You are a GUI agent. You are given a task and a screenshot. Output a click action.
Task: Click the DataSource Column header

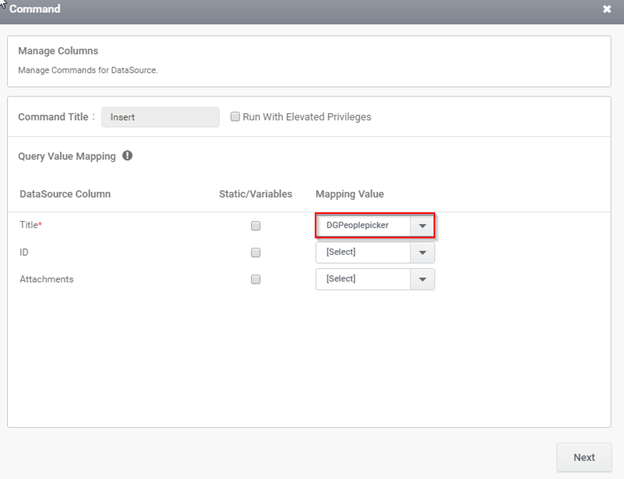(x=65, y=194)
